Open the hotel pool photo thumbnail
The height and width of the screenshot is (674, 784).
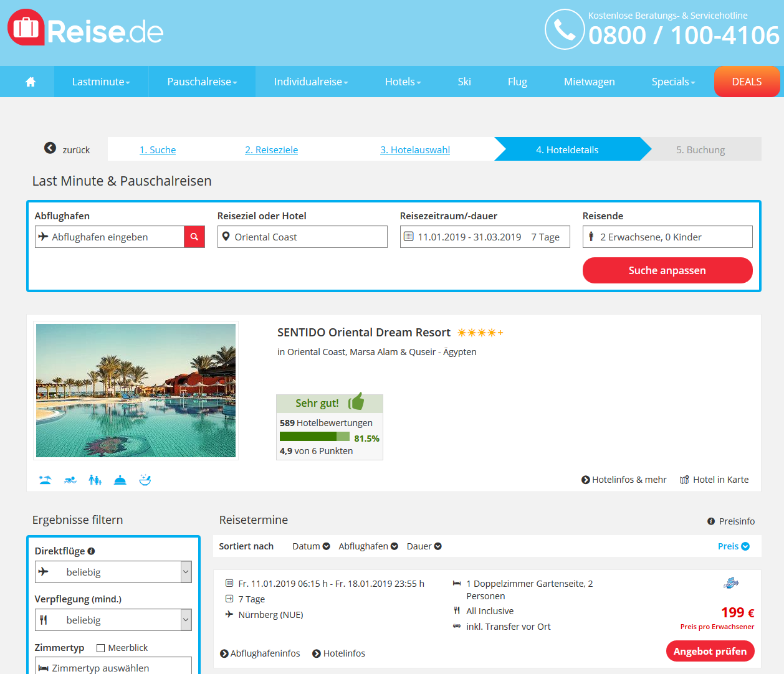point(136,391)
